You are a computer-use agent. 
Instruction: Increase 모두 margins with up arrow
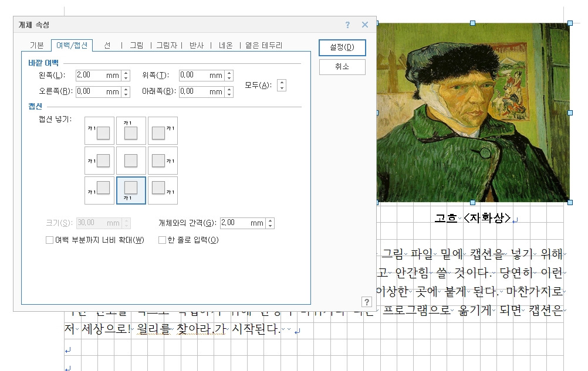[282, 83]
